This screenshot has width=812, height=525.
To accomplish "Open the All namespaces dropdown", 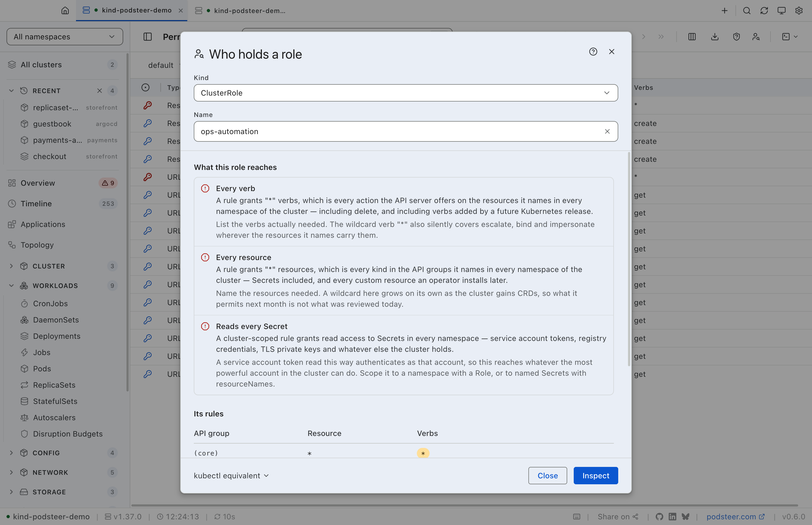I will (65, 36).
